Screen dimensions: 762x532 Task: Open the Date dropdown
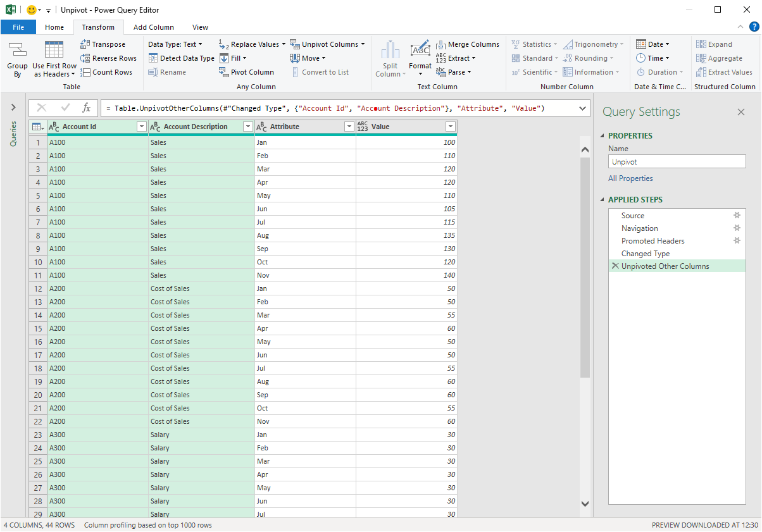[x=653, y=44]
